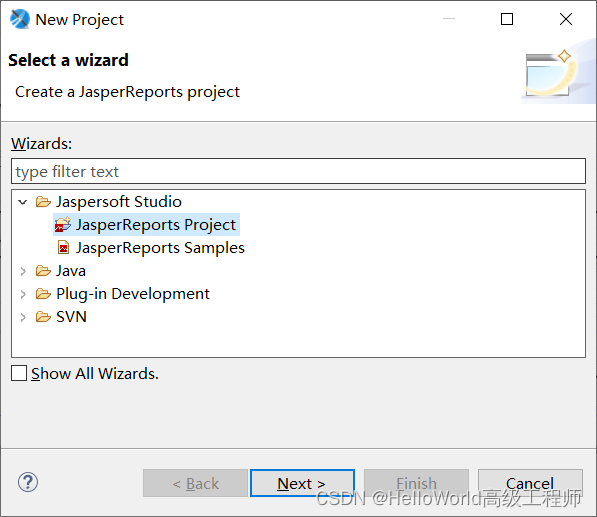
Task: Enable the Show All Wizards checkbox
Action: coord(19,373)
